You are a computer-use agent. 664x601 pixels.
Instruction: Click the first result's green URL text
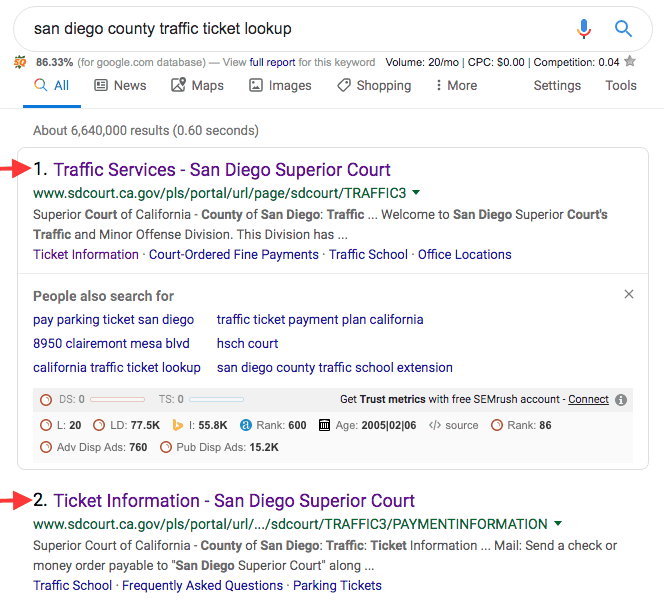tap(219, 193)
